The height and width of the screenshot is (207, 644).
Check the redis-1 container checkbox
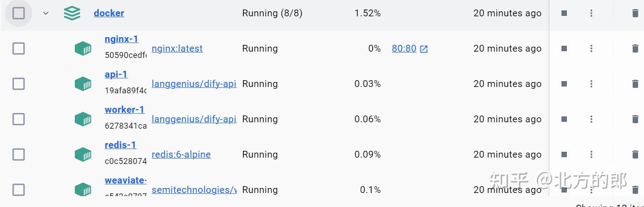pos(19,154)
